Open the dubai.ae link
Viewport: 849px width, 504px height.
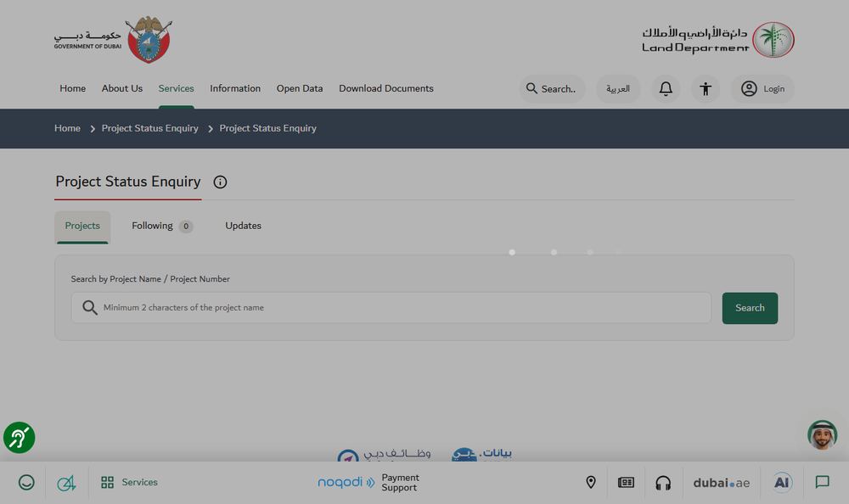click(721, 482)
